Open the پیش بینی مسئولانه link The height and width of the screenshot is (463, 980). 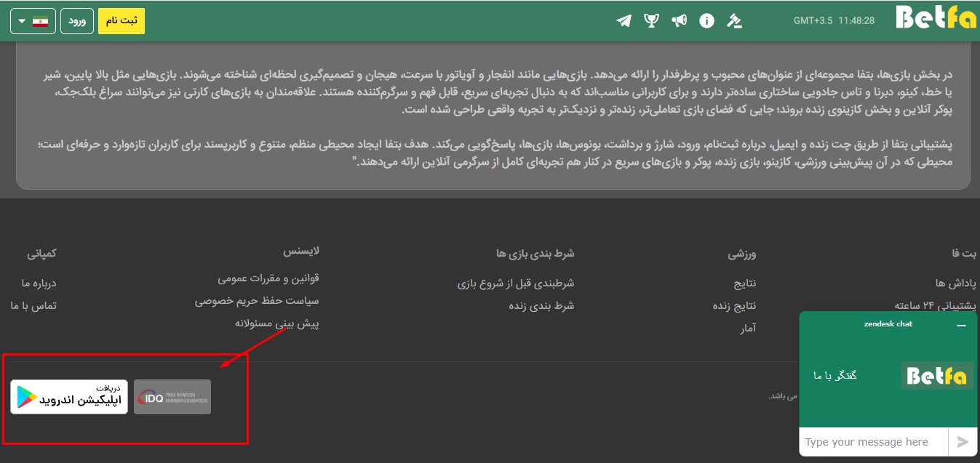pyautogui.click(x=277, y=323)
